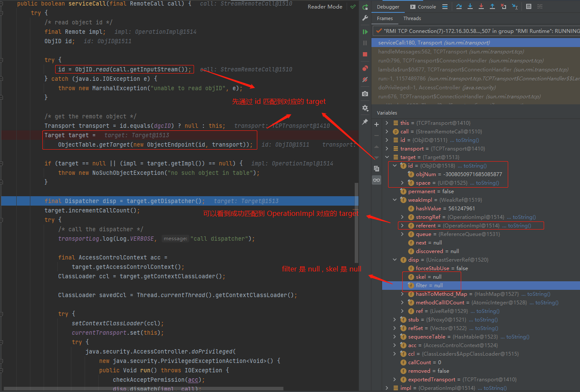Viewport: 580px width, 392px height.
Task: Click the Step Over debugger icon
Action: (x=459, y=6)
